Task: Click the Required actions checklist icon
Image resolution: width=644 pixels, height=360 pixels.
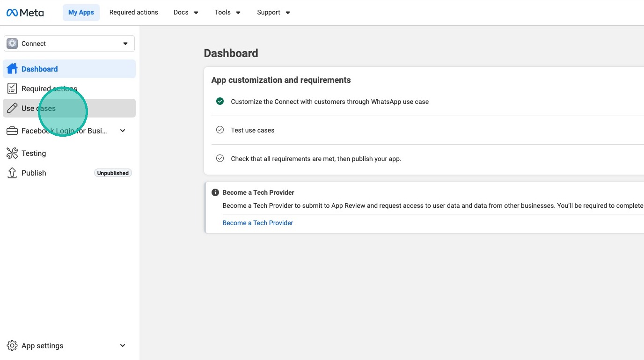Action: (12, 88)
